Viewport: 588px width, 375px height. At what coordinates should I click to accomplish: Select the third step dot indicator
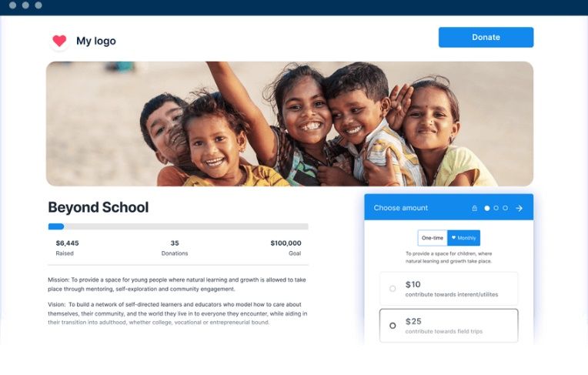point(505,208)
